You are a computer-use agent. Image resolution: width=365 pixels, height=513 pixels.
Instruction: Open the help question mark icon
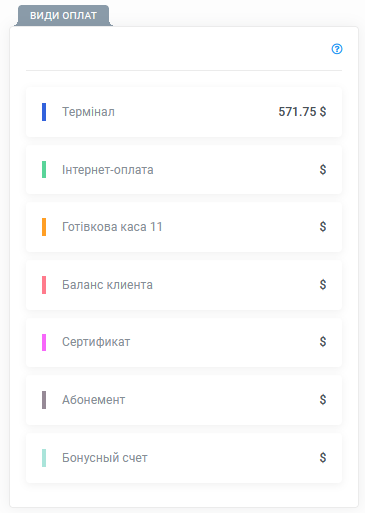pos(337,49)
